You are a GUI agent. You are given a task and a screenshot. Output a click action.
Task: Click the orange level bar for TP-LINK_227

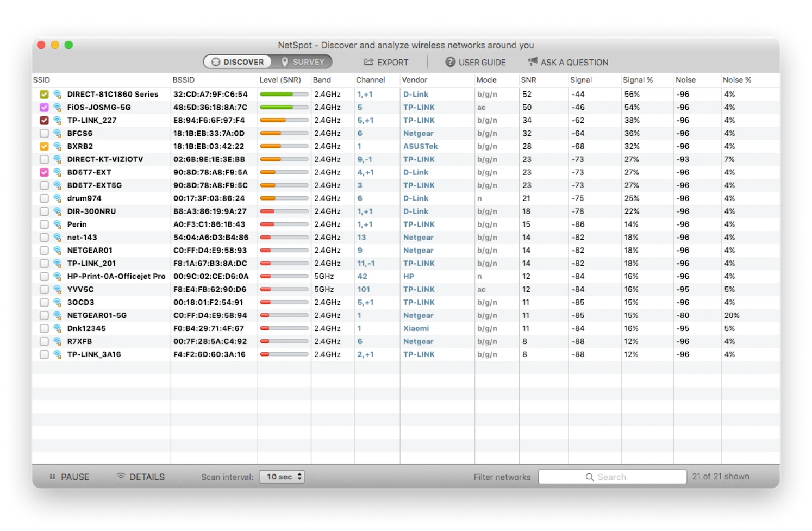coord(284,121)
